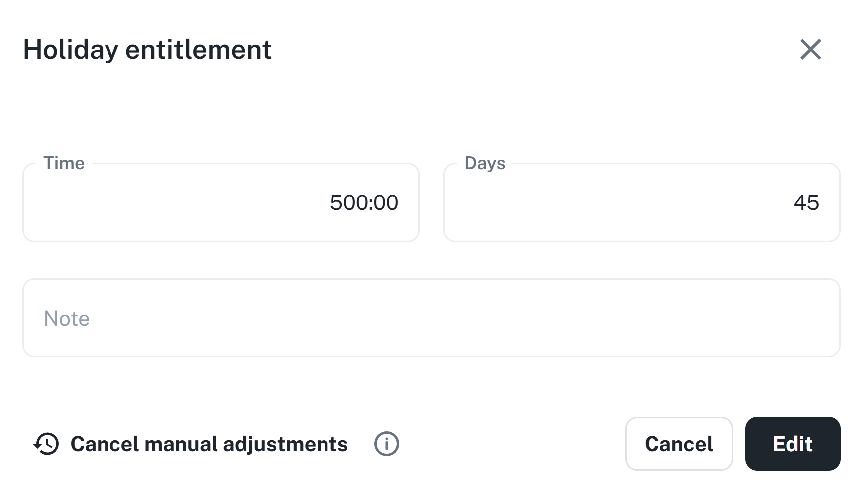Viewport: 868px width, 493px height.
Task: Click the Time field label
Action: 64,163
